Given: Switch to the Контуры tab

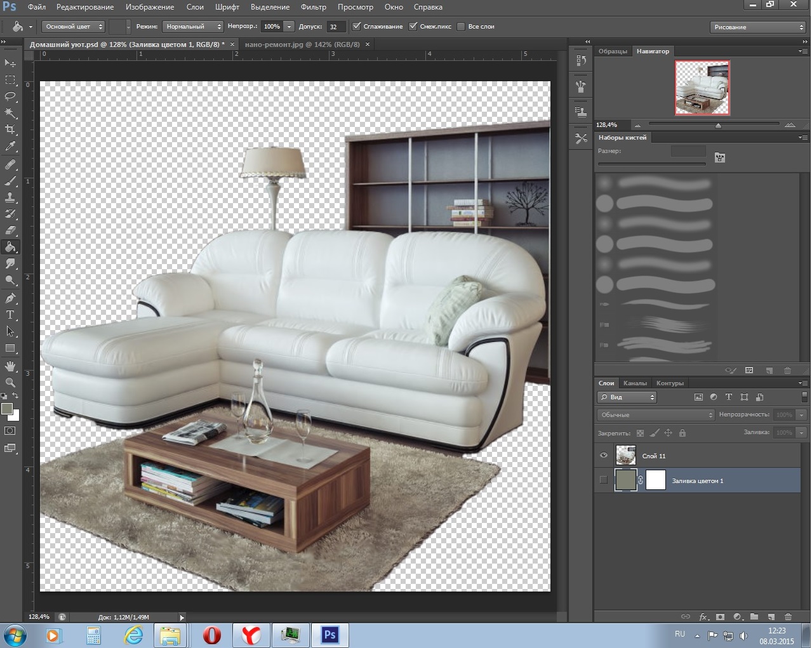Looking at the screenshot, I should tap(670, 383).
